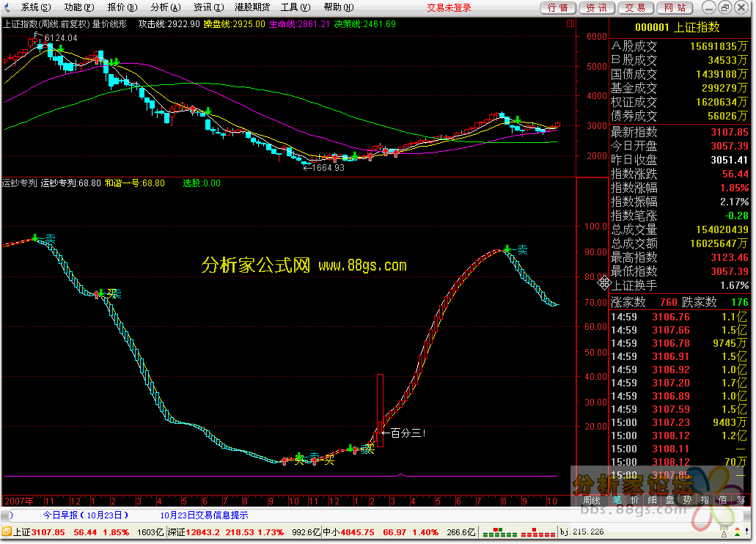
Task: Open the 今日早报(10月23日) link
Action: coord(85,515)
